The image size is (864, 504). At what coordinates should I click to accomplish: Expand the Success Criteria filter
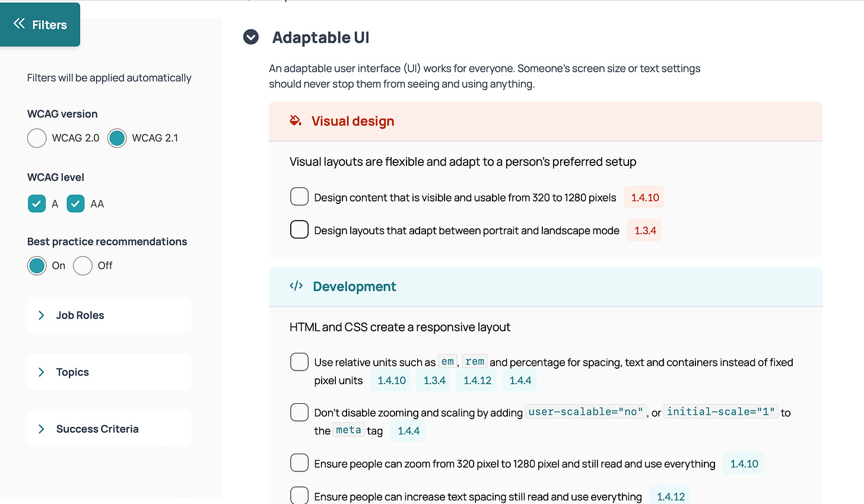pyautogui.click(x=109, y=429)
